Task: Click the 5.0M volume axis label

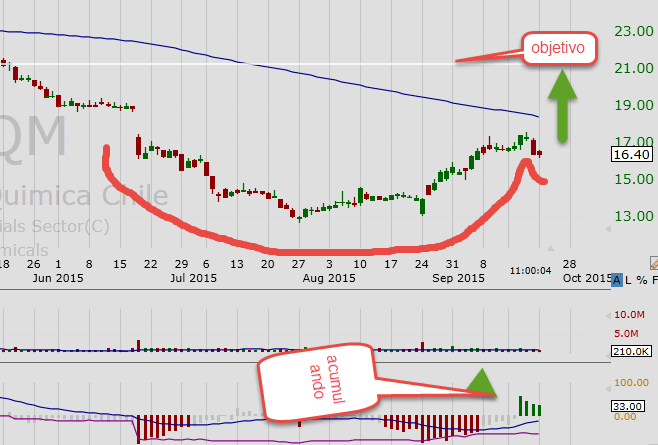Action: 626,333
